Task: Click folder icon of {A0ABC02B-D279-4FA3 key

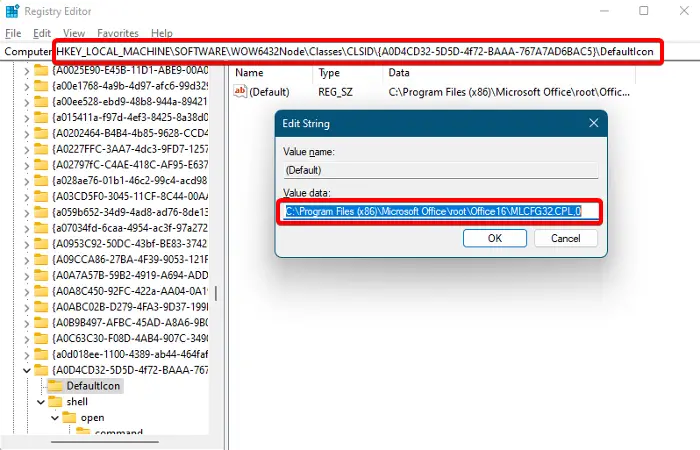Action: click(41, 307)
